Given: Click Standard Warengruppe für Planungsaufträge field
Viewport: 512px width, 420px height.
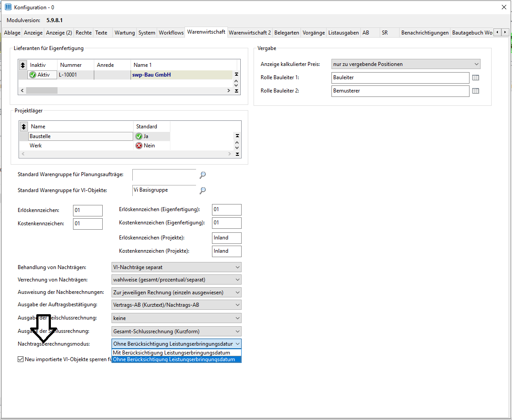Looking at the screenshot, I should click(164, 175).
